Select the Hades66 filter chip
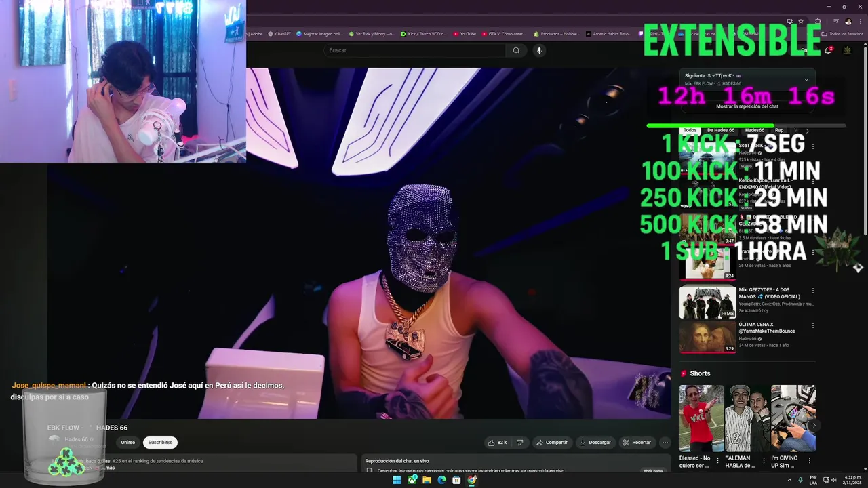 point(755,130)
